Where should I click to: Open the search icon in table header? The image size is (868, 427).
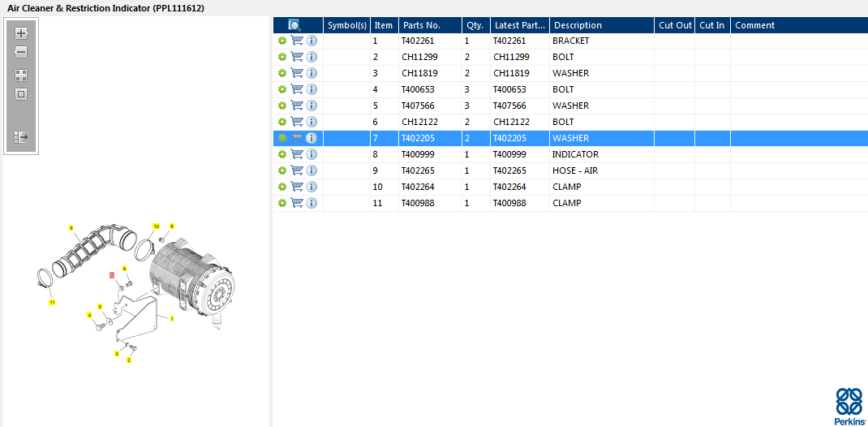(294, 25)
